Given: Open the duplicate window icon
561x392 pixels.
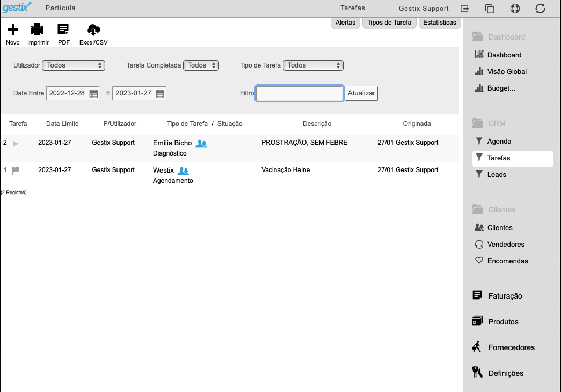Looking at the screenshot, I should pos(490,9).
